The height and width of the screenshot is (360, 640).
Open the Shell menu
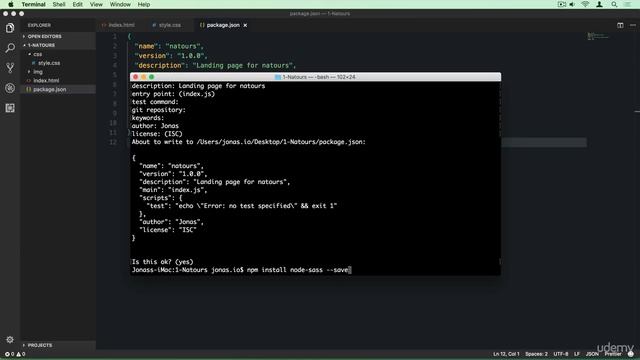[x=59, y=4]
